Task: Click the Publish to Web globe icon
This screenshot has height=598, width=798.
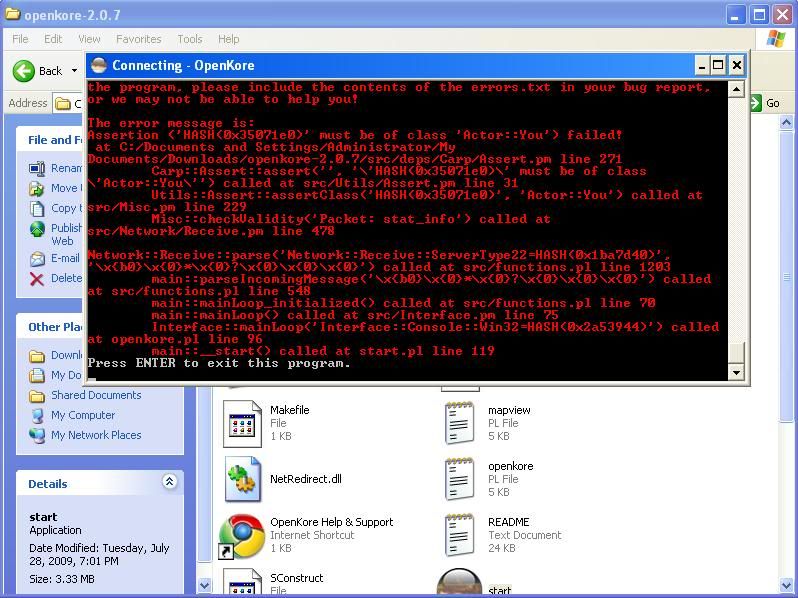Action: tap(37, 229)
